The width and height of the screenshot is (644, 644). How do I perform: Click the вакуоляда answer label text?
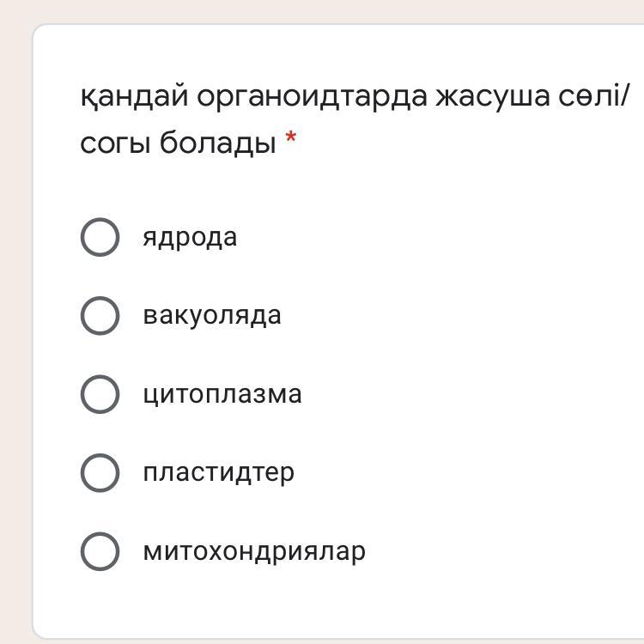[x=212, y=315]
